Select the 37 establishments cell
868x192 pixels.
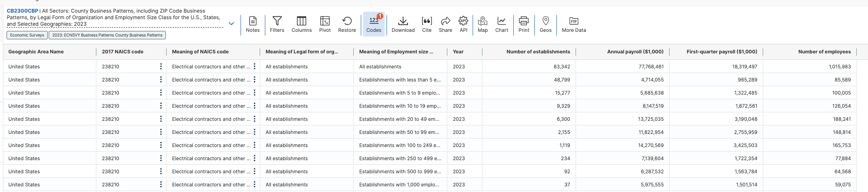pyautogui.click(x=529, y=185)
